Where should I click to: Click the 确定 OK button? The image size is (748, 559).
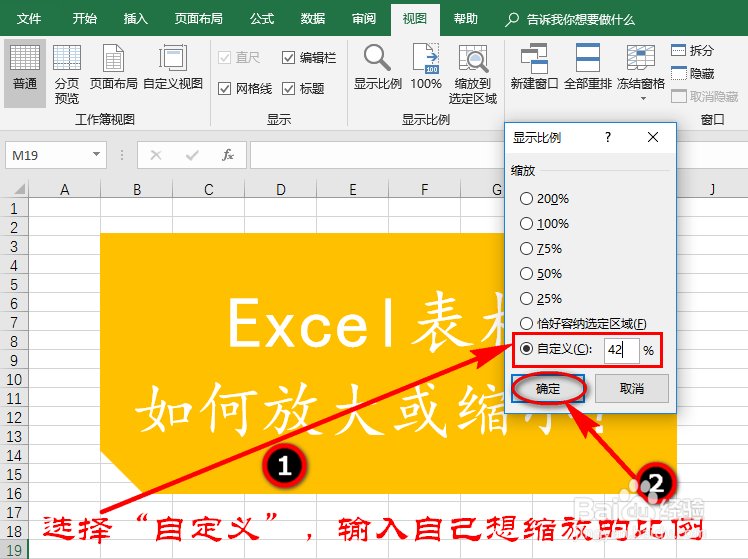point(548,388)
